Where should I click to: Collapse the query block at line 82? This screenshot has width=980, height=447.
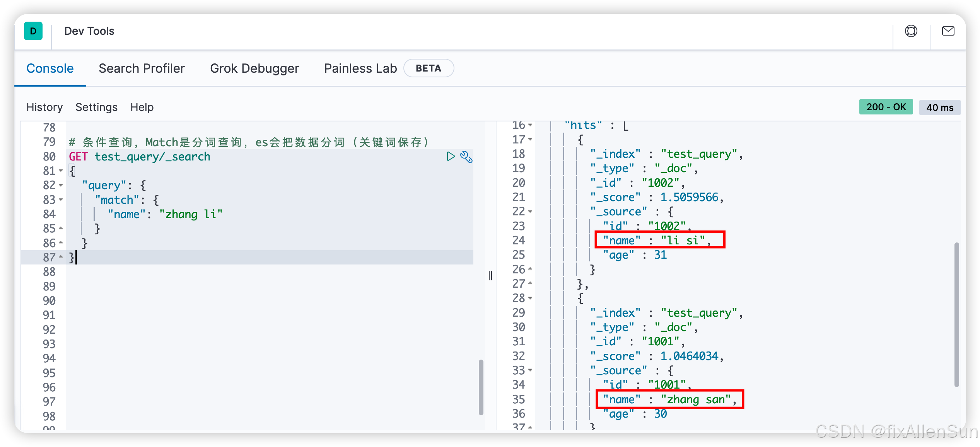61,185
